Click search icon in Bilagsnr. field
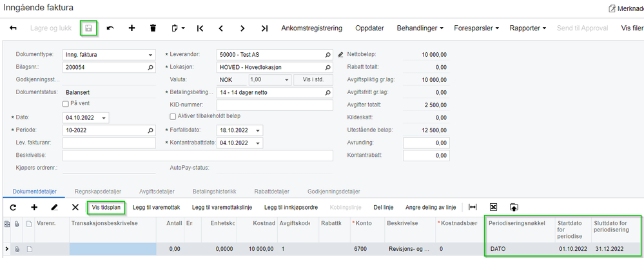 pyautogui.click(x=151, y=67)
